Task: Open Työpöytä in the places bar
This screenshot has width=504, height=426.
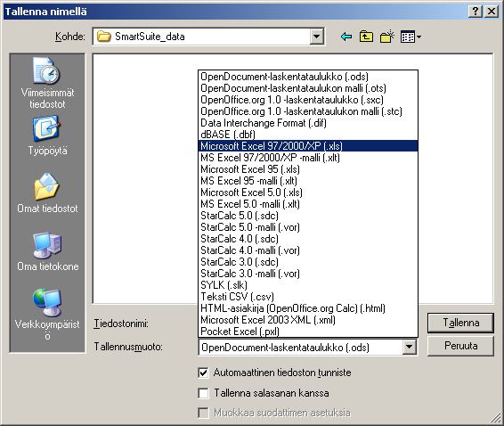Action: (x=47, y=136)
